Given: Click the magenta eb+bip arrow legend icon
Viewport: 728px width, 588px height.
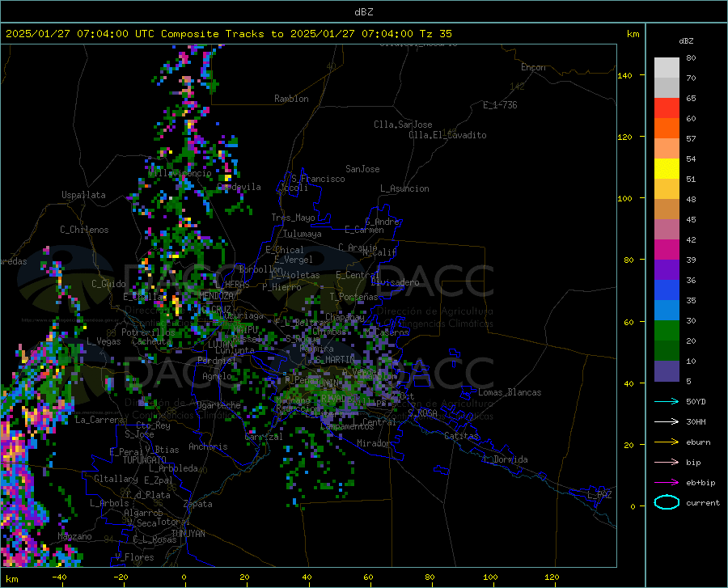Looking at the screenshot, I should pos(667,482).
